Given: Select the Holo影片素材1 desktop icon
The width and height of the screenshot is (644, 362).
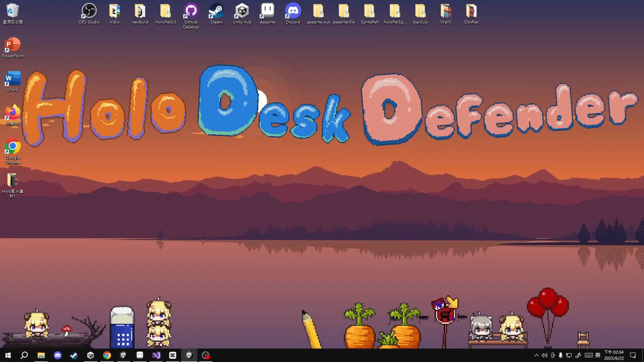Looking at the screenshot, I should [x=13, y=186].
